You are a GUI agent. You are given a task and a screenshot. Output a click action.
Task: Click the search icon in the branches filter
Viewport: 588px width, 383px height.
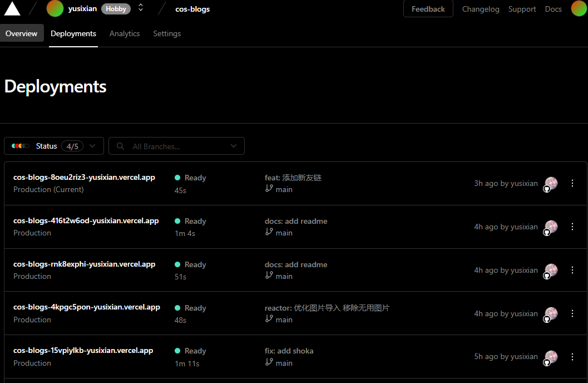tap(120, 146)
